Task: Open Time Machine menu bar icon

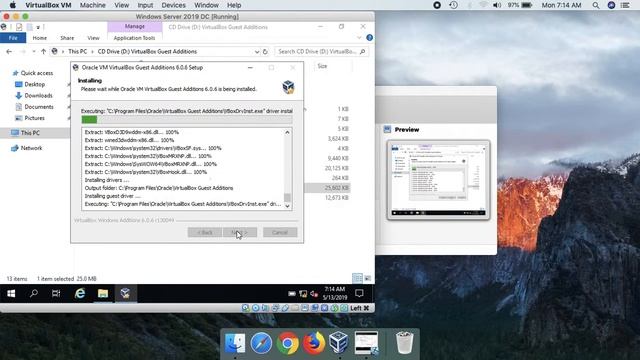Action: 453,5
